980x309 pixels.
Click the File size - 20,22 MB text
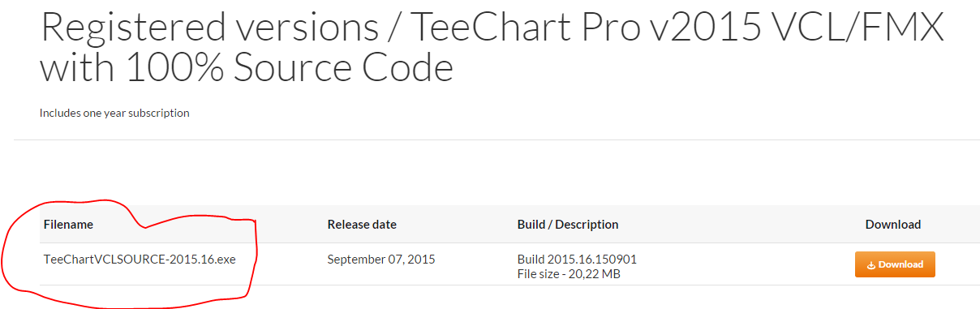[569, 274]
